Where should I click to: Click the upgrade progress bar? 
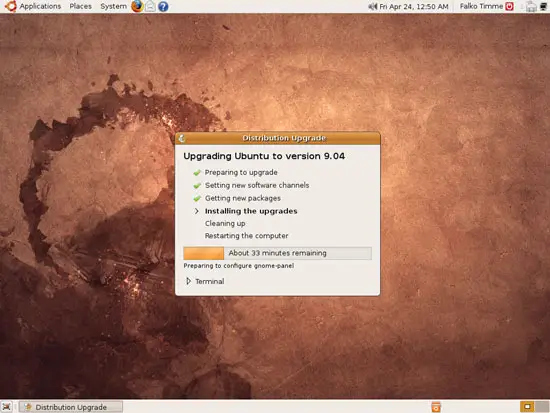pos(277,253)
